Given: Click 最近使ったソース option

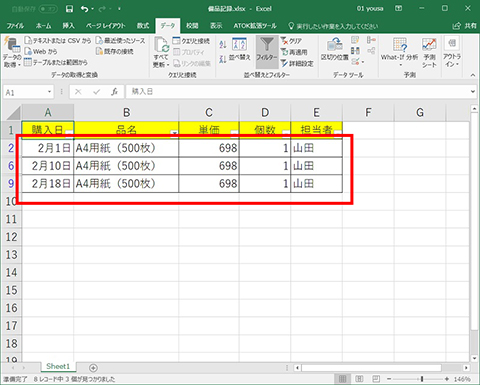Looking at the screenshot, I should (121, 41).
